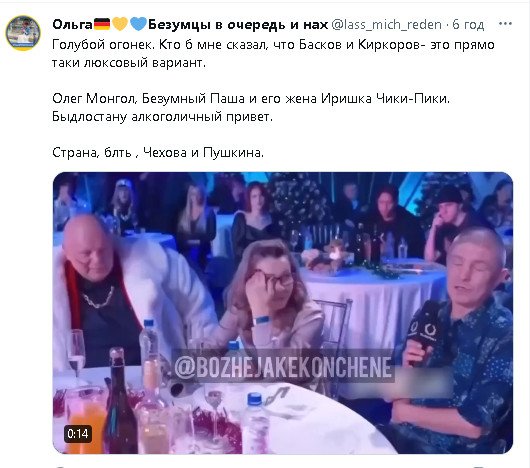530x468 pixels.
Task: Click the Голубой огонек tweet paragraph
Action: [273, 54]
